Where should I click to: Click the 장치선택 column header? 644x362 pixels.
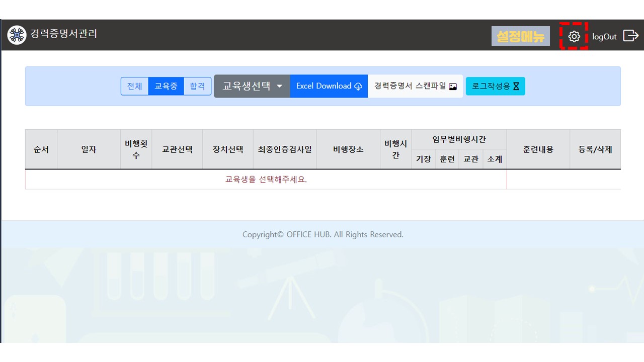point(228,149)
